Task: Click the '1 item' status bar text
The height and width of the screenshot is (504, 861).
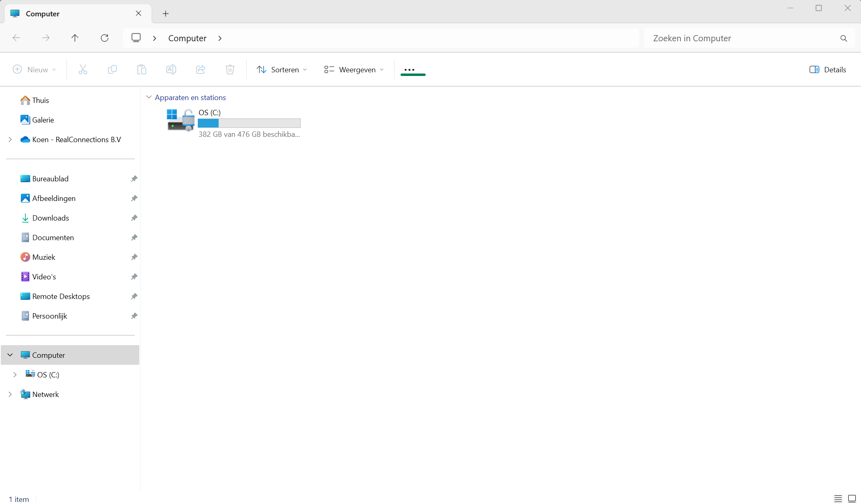Action: [19, 499]
